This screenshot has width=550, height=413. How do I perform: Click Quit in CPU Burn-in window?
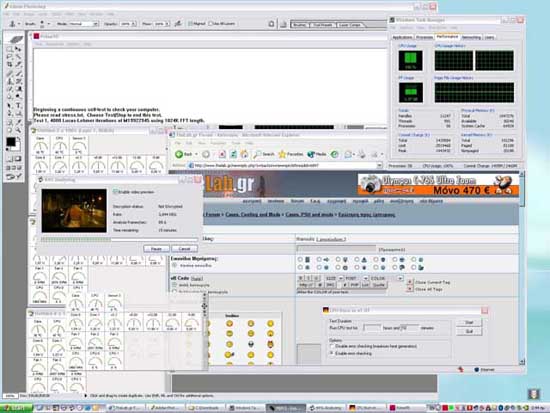(x=469, y=332)
